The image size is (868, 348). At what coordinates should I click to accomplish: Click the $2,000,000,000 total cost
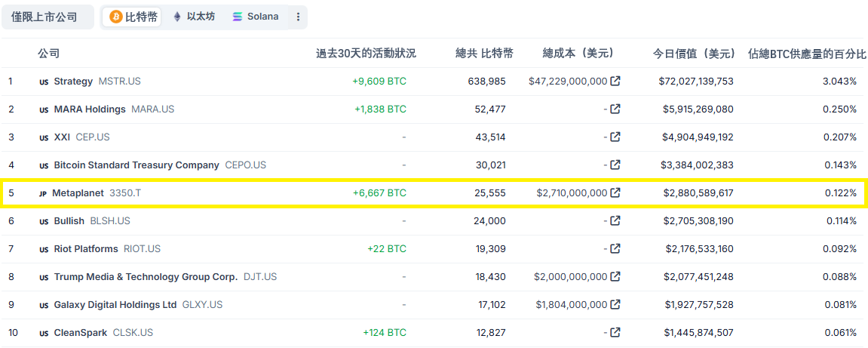click(571, 276)
